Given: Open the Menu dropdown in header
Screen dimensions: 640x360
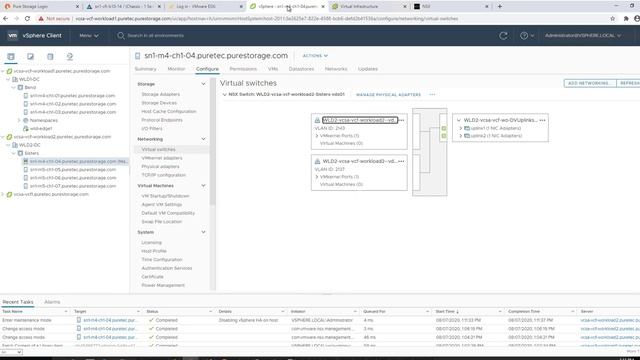Looking at the screenshot, I should point(89,36).
